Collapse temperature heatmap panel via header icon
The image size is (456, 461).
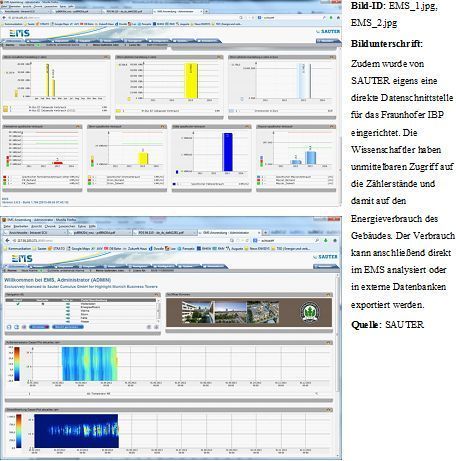329,342
